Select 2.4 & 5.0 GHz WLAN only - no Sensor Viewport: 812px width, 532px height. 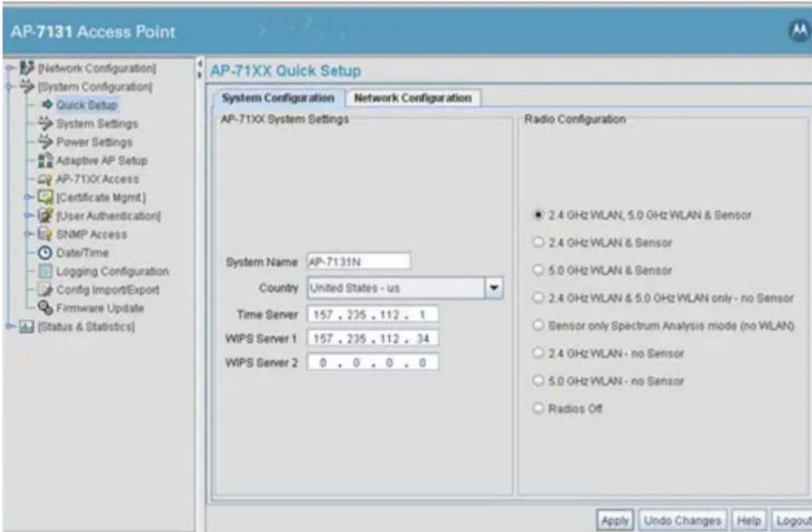click(538, 298)
